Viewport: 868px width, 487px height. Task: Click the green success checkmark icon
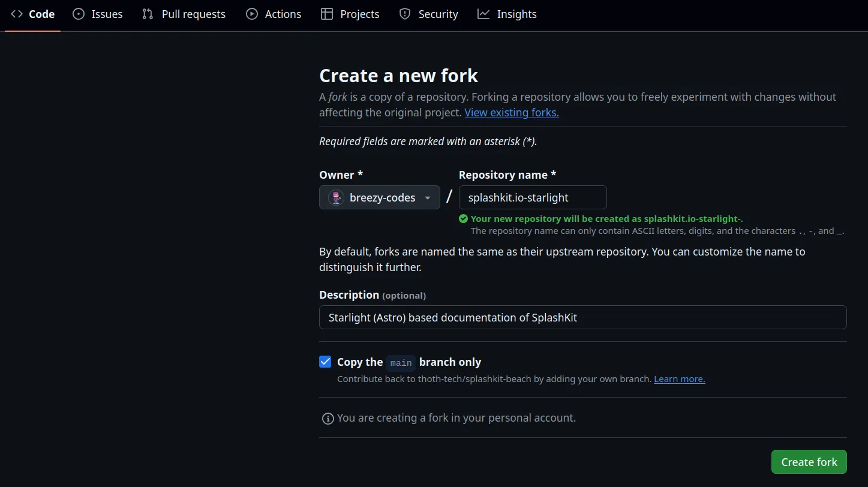tap(462, 218)
